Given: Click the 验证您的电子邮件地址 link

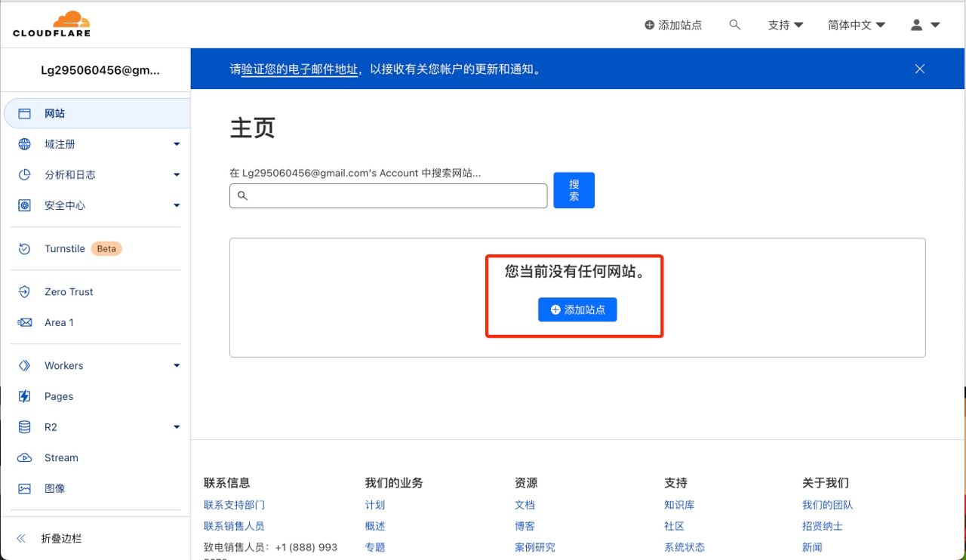Looking at the screenshot, I should click(x=300, y=69).
